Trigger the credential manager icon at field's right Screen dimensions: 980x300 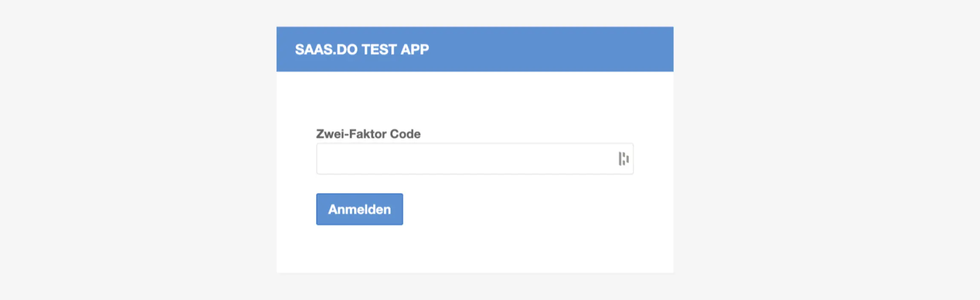point(623,159)
